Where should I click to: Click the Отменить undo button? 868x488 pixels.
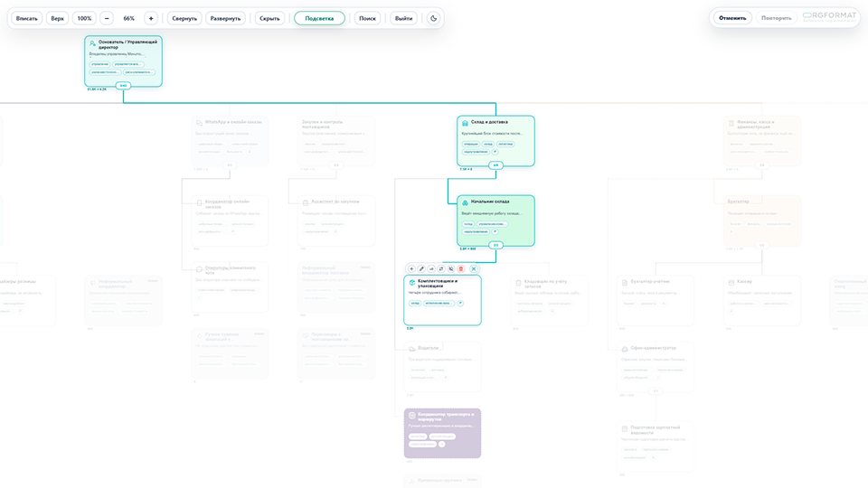732,18
